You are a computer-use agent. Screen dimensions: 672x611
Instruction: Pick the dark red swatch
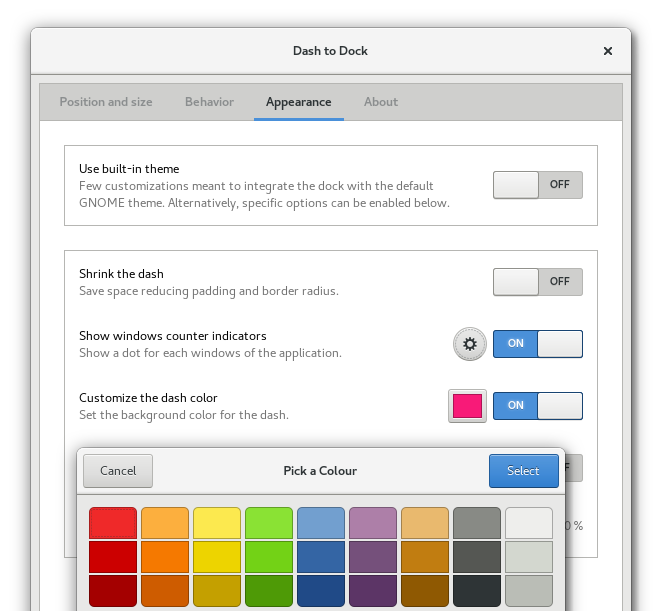click(x=113, y=591)
